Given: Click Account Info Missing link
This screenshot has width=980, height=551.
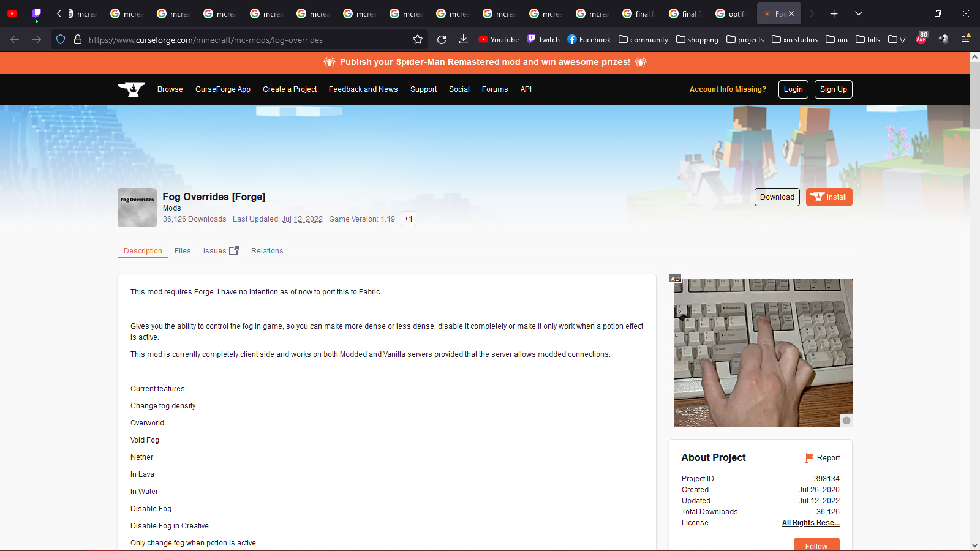Looking at the screenshot, I should tap(728, 89).
